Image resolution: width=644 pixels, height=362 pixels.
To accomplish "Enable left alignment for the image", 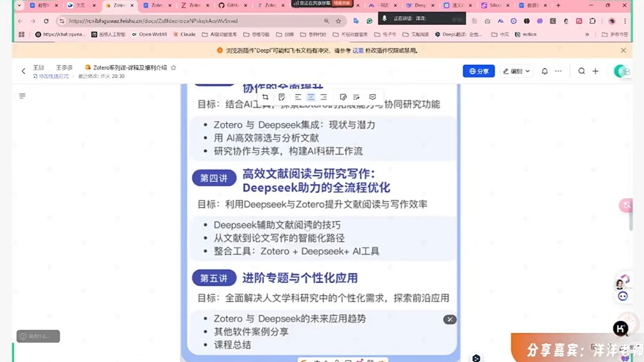I will (x=298, y=97).
